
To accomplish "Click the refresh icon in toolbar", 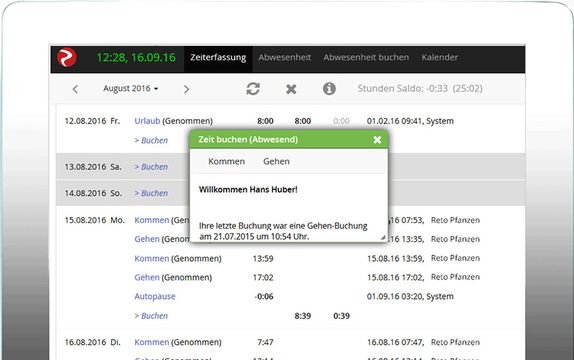I will point(253,89).
